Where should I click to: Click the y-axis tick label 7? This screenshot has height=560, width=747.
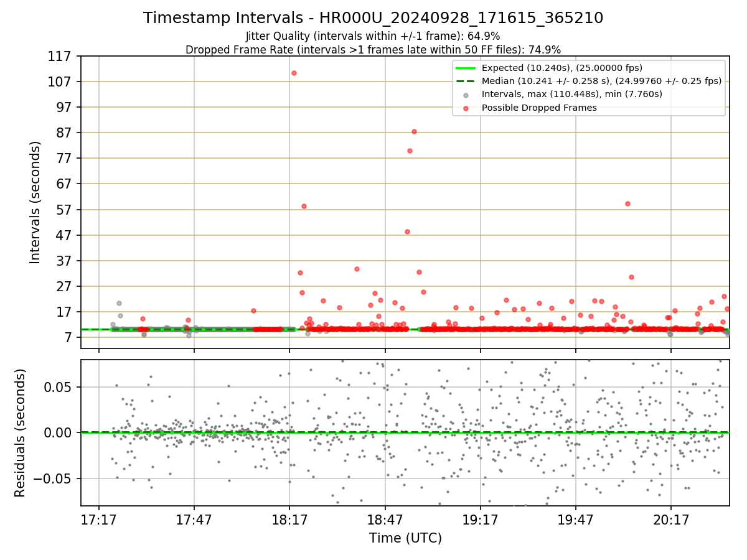[x=70, y=338]
